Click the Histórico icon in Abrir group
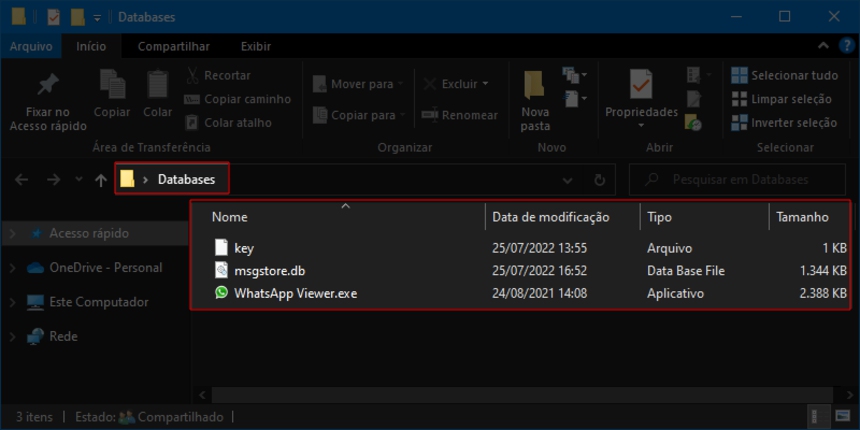The width and height of the screenshot is (860, 430). 694,122
